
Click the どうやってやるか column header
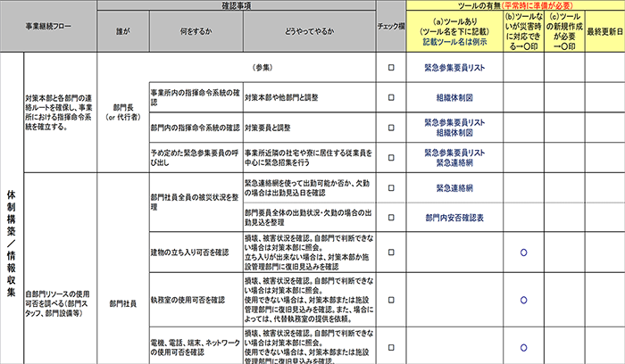[309, 31]
